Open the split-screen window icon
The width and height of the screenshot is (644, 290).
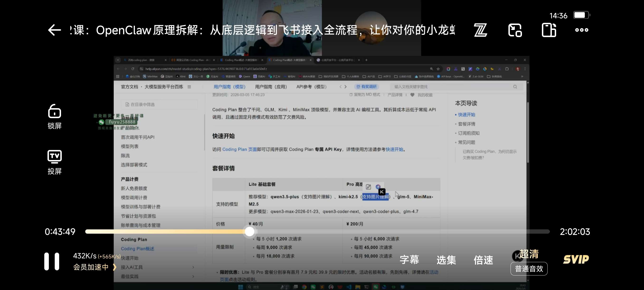tap(549, 30)
